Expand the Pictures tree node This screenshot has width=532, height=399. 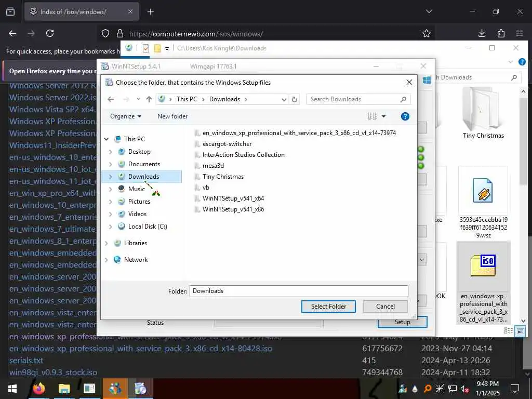[x=110, y=202]
